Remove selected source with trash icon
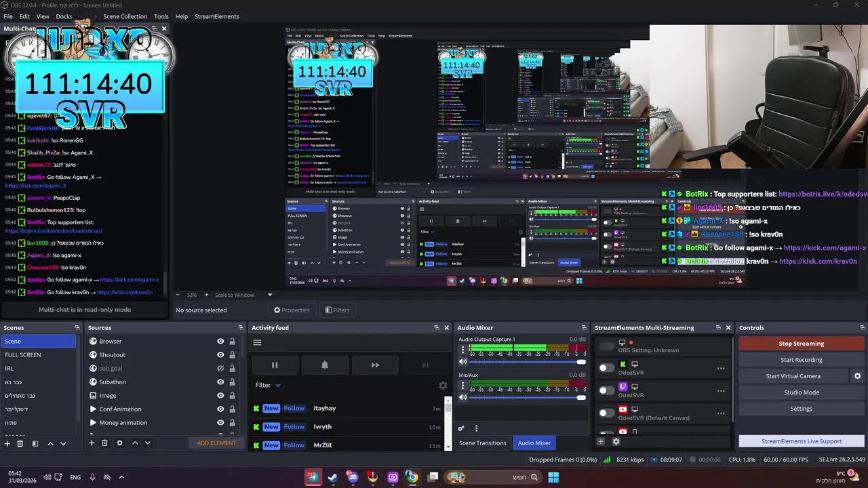The height and width of the screenshot is (488, 868). [104, 443]
